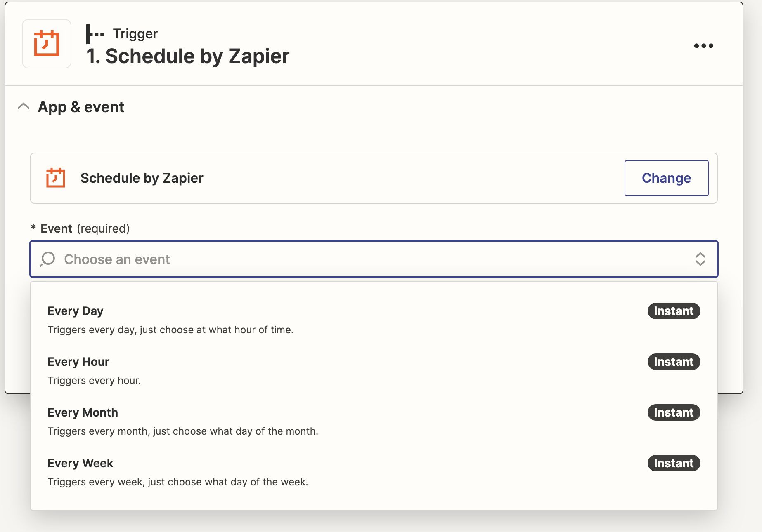Click Instant badge next to Every Month
The height and width of the screenshot is (532, 762).
[x=674, y=412]
